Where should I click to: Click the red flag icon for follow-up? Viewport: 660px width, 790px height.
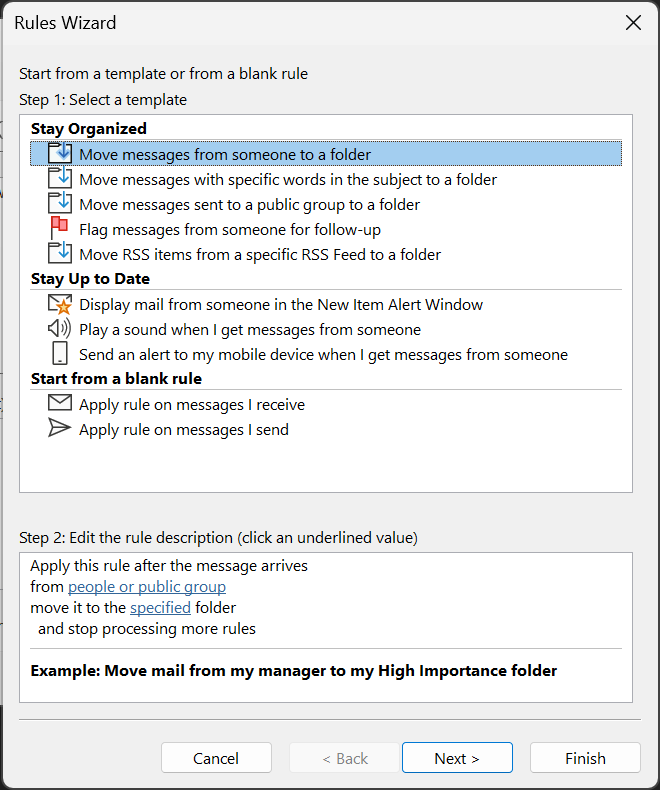(60, 229)
